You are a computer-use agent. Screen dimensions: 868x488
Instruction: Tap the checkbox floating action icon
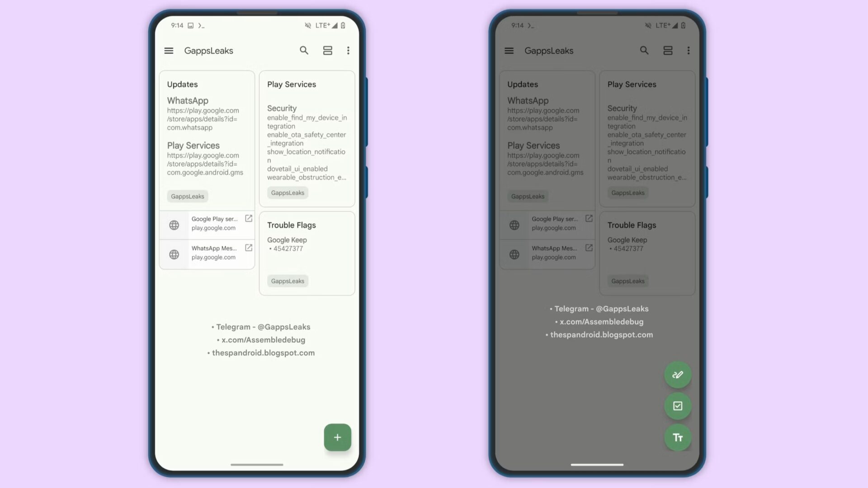[x=677, y=406]
